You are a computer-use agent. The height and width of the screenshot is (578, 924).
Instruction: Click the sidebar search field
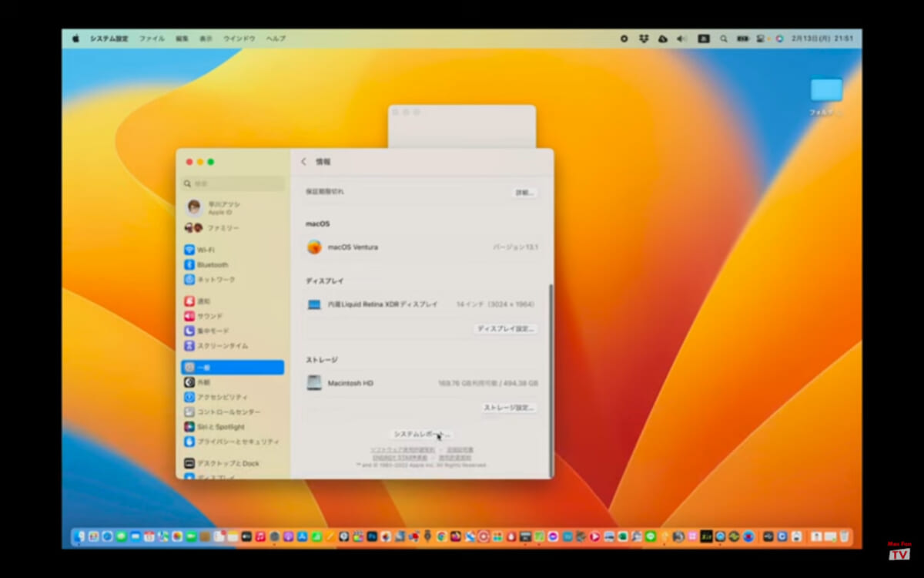[233, 183]
